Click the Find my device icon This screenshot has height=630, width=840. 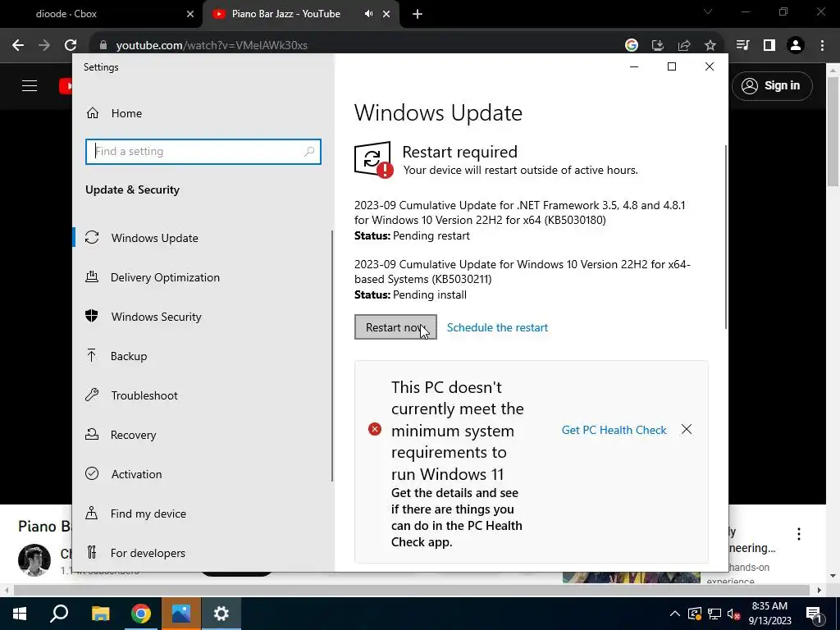tap(92, 514)
